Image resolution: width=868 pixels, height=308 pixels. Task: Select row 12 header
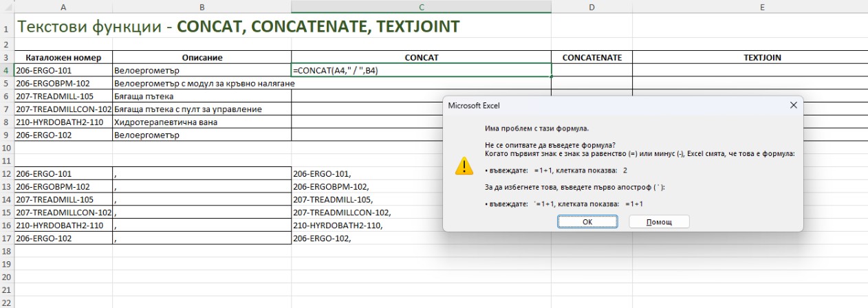pyautogui.click(x=6, y=174)
